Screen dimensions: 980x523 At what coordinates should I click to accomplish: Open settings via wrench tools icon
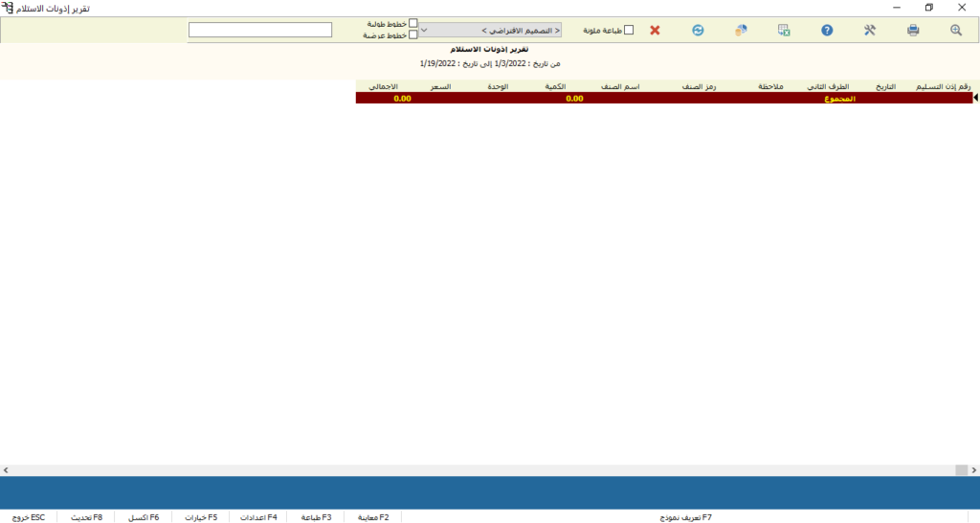(870, 31)
